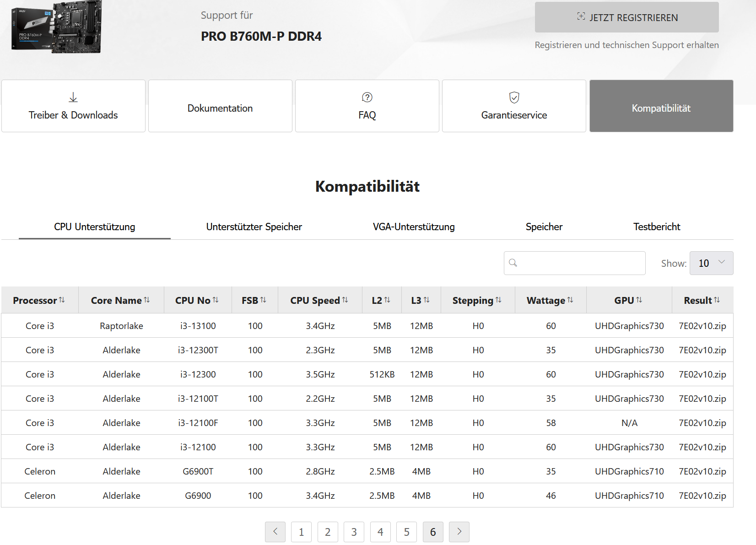The height and width of the screenshot is (545, 756).
Task: Click the question mark FAQ icon
Action: pos(367,97)
